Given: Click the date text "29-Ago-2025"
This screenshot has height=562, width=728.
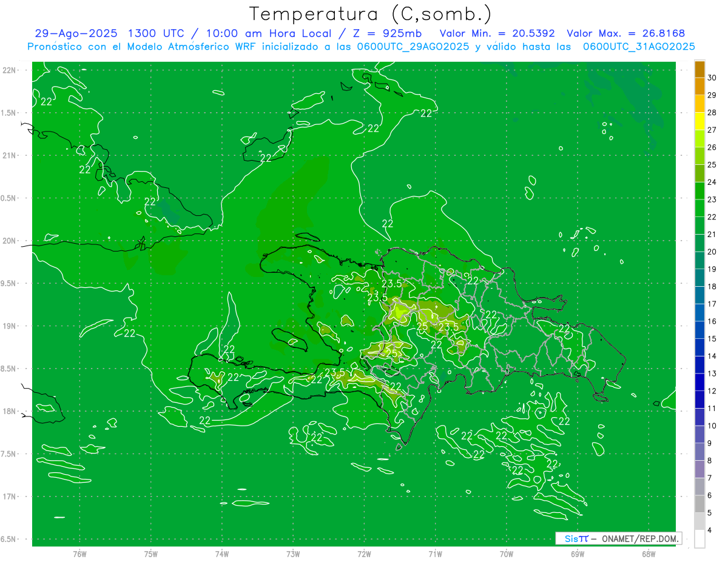Looking at the screenshot, I should 75,33.
